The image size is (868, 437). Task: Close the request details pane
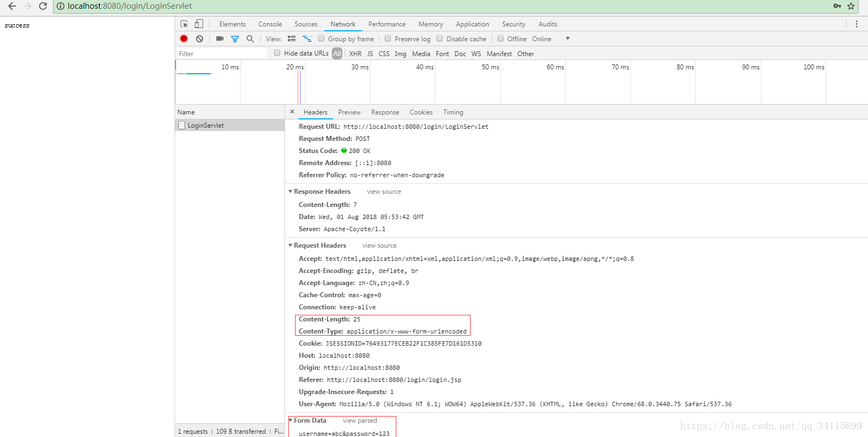coord(292,112)
